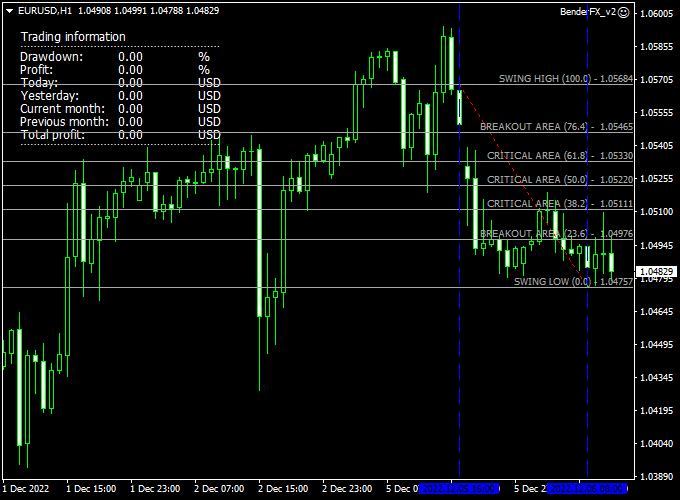Click the 2022.12.06 08:00 blue time marker
680x500 pixels.
pyautogui.click(x=587, y=489)
